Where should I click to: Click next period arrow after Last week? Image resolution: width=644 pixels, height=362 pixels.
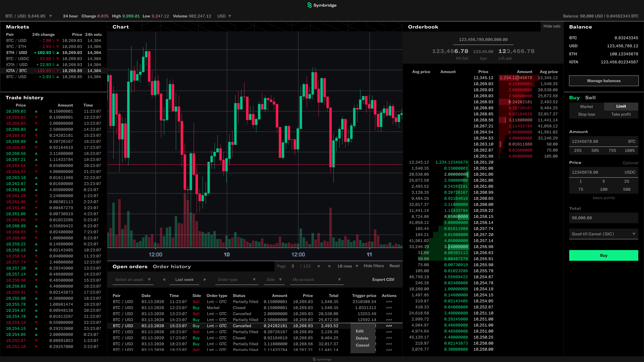tap(205, 280)
